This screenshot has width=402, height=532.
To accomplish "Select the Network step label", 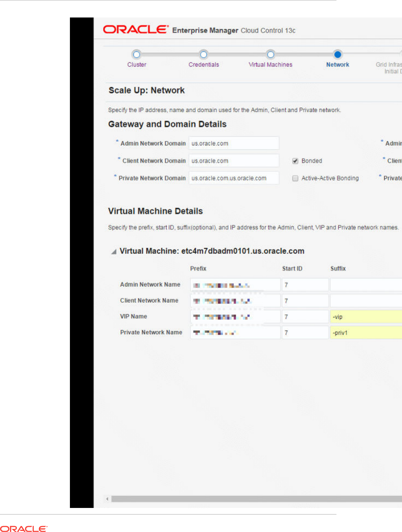I will pyautogui.click(x=338, y=64).
